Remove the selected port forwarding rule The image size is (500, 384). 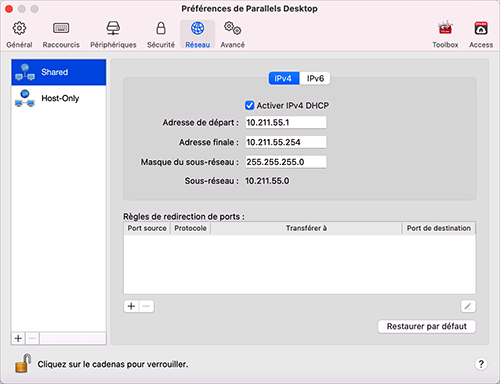tap(146, 306)
